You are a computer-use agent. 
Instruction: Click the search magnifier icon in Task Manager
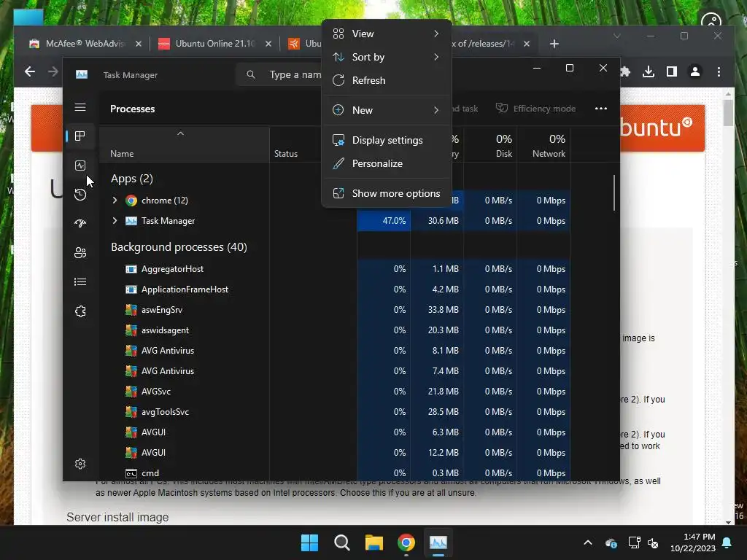251,75
